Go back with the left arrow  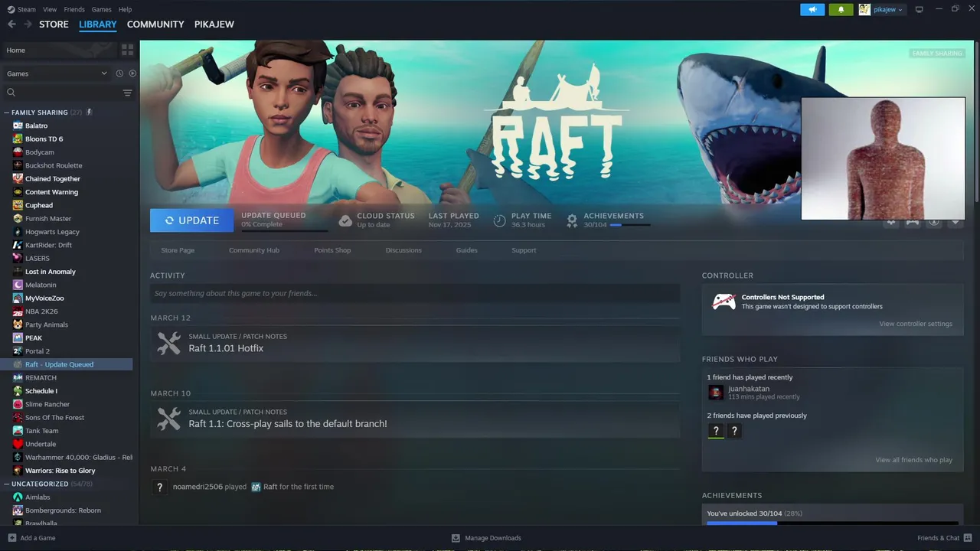[11, 24]
